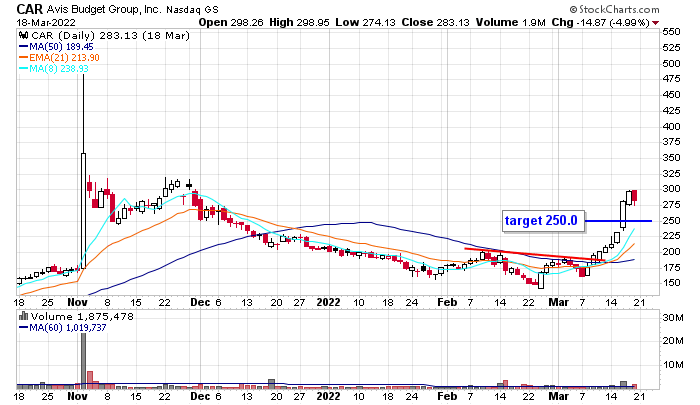Image resolution: width=700 pixels, height=405 pixels.
Task: Click the Open 298.26 value
Action: [231, 22]
